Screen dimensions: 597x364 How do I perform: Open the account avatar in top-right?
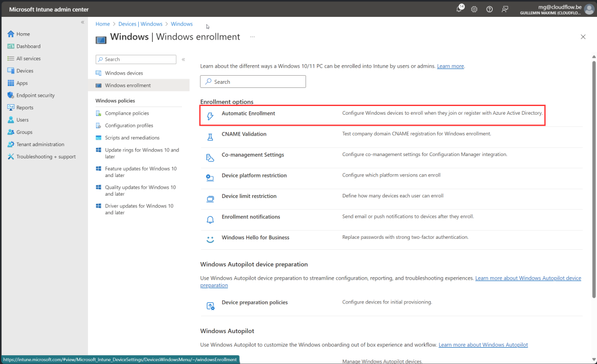point(589,9)
